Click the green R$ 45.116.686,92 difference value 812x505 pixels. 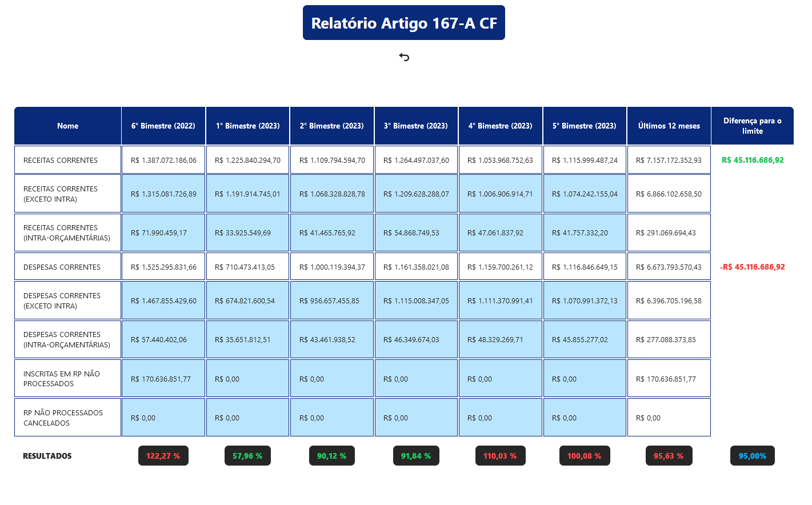[753, 160]
